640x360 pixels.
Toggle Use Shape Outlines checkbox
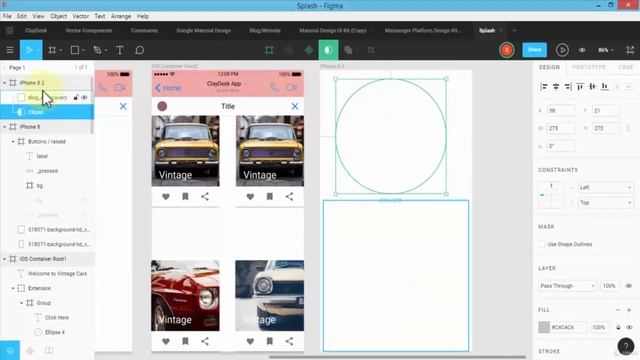pos(542,244)
